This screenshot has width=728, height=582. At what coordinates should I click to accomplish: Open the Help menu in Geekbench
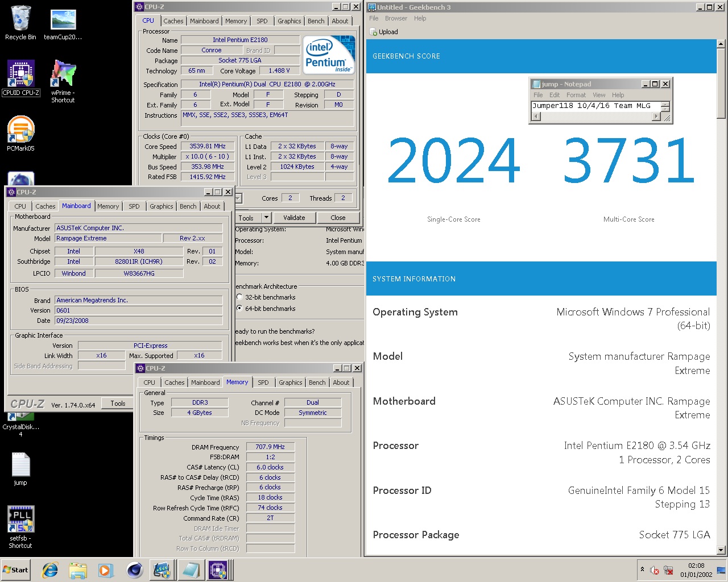pyautogui.click(x=420, y=18)
